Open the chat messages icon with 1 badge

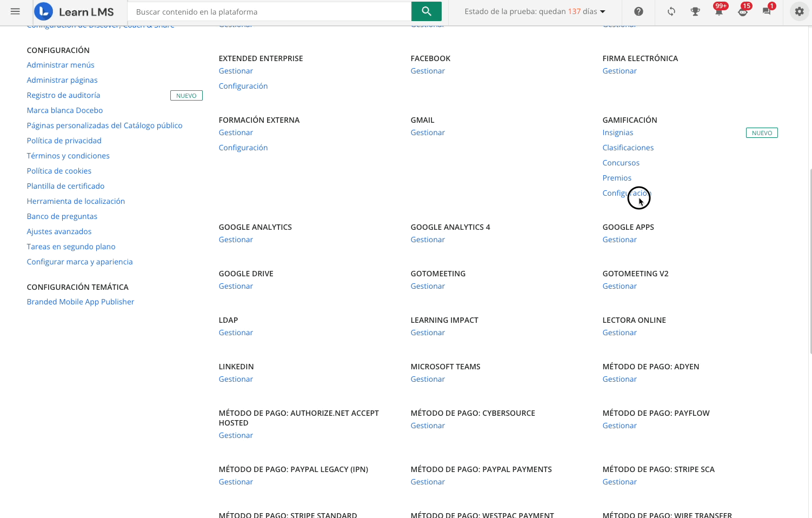[x=766, y=11]
